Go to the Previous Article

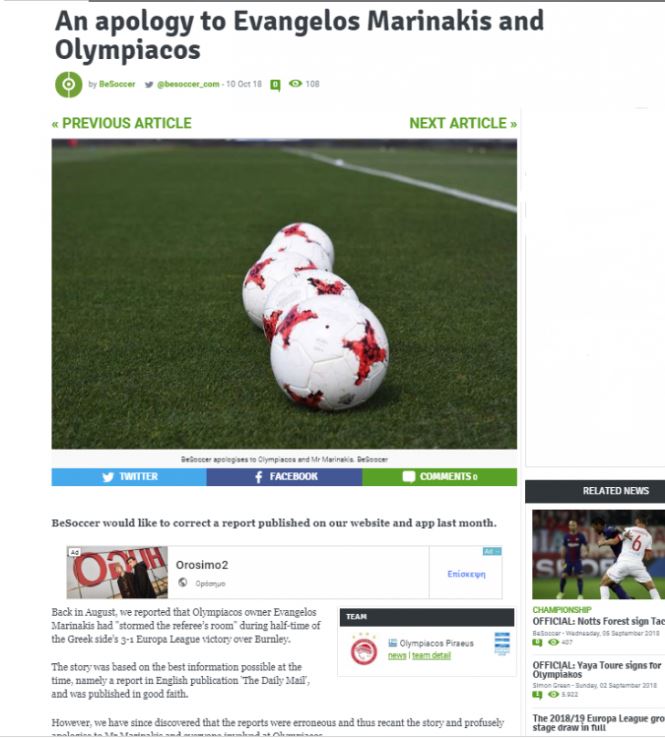coord(122,123)
